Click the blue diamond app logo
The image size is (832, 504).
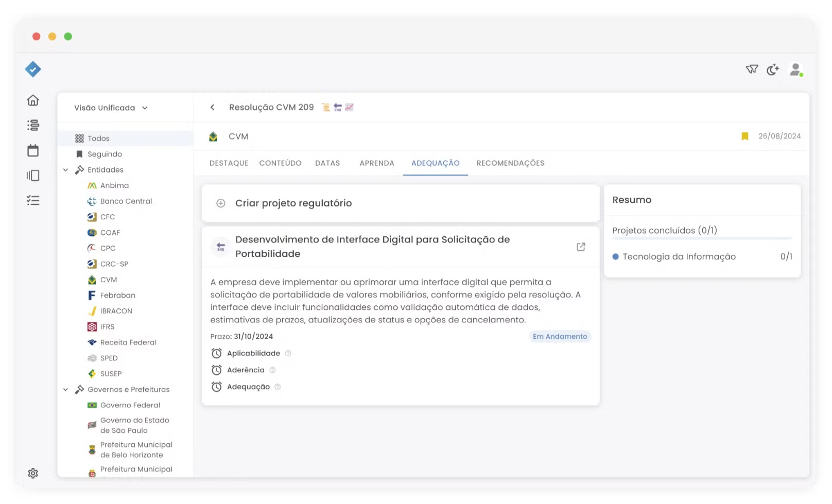point(33,69)
